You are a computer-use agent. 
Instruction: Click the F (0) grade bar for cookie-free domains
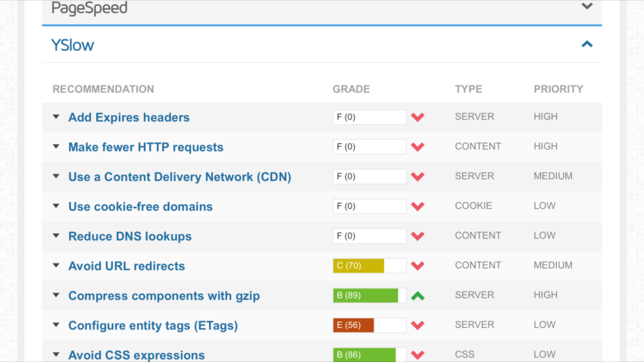[x=369, y=206]
